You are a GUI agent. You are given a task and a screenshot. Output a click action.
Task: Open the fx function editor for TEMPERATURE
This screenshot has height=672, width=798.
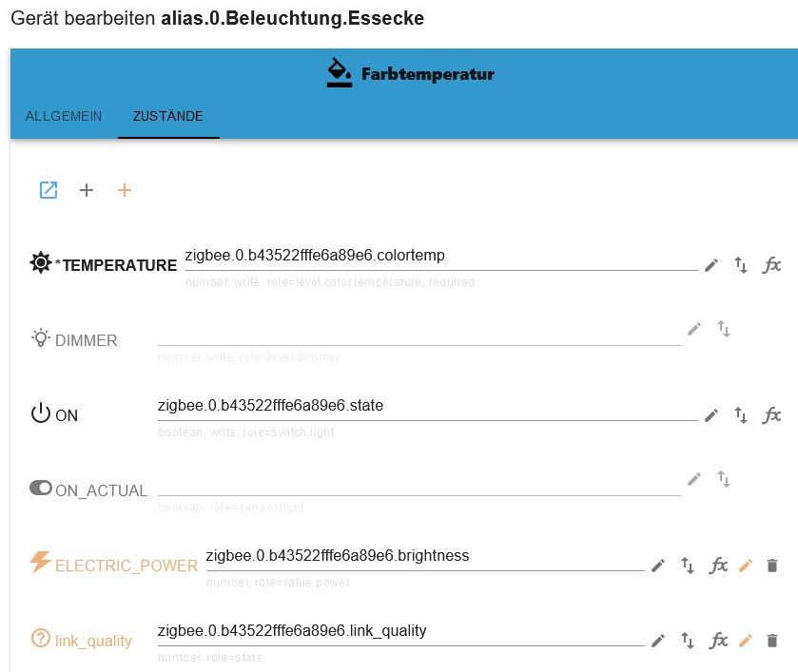[x=771, y=265]
